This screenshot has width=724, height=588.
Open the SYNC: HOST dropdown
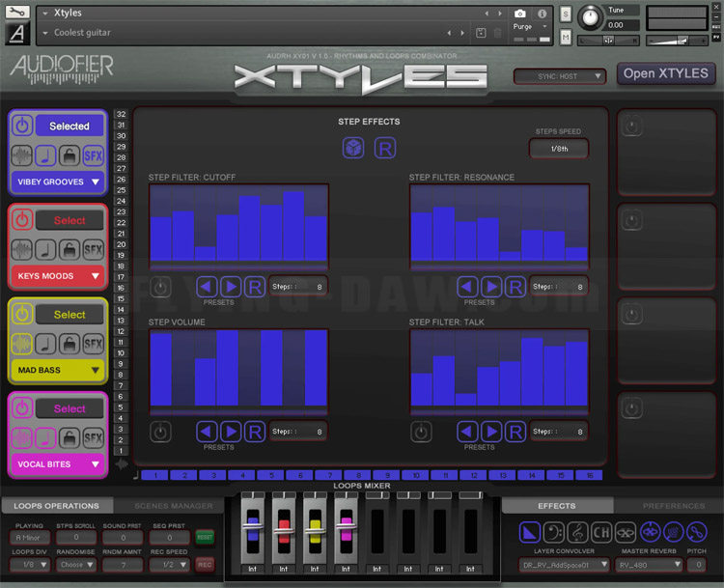tap(560, 76)
